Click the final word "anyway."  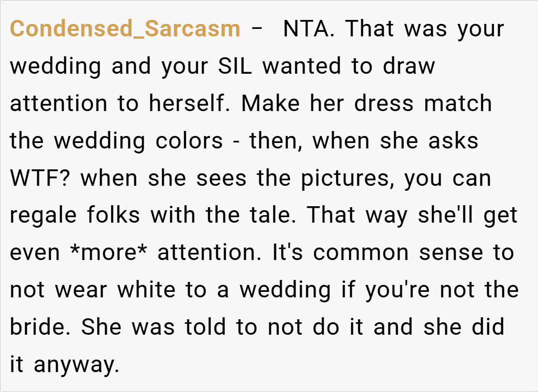[x=77, y=365]
